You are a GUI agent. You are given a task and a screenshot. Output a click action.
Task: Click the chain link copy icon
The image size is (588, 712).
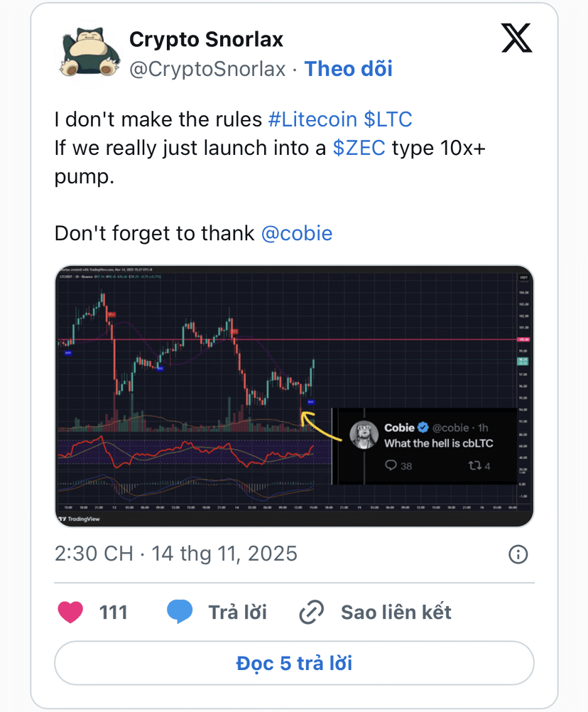(x=311, y=612)
